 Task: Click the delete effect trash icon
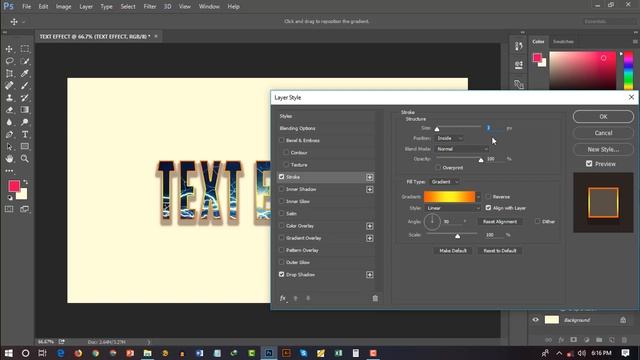[x=375, y=298]
